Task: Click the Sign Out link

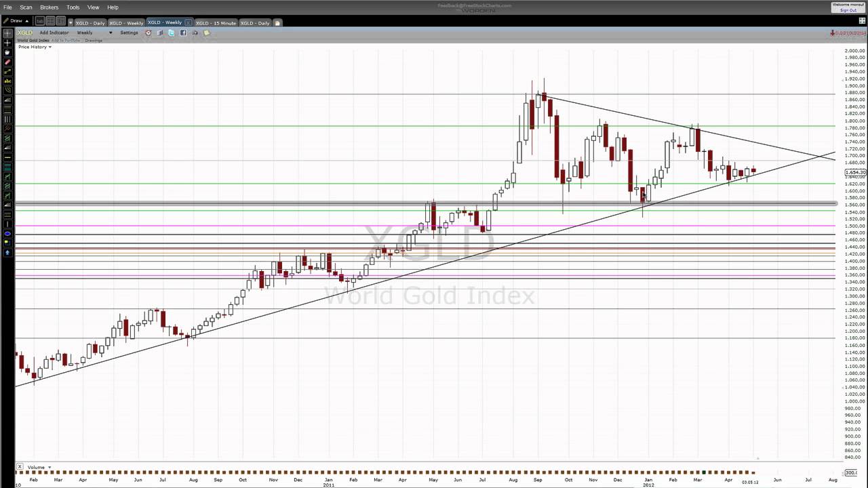Action: [x=848, y=10]
